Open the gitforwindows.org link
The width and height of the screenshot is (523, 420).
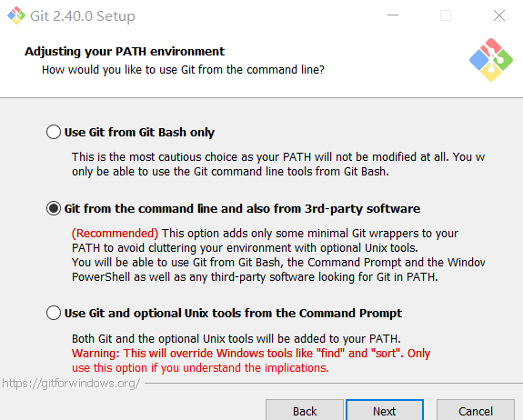(71, 384)
